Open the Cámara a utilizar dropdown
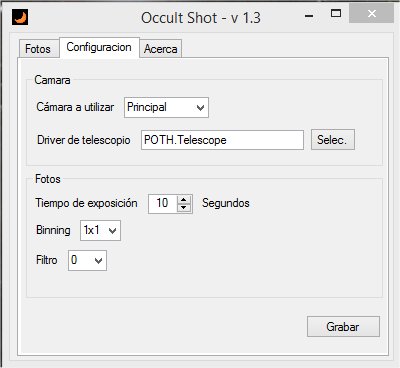The width and height of the screenshot is (400, 368). coord(166,107)
